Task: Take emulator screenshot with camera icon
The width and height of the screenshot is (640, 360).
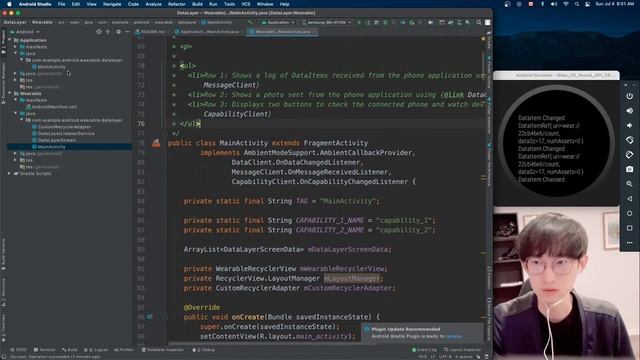Action: click(x=629, y=169)
